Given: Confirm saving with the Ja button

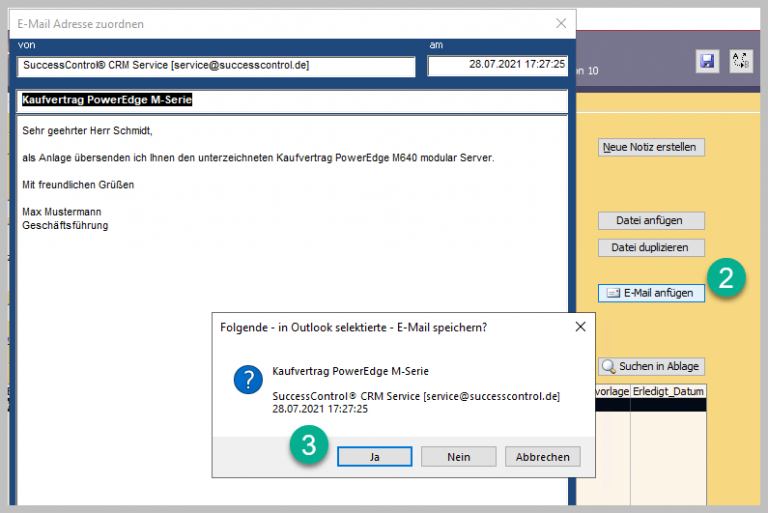Looking at the screenshot, I should pyautogui.click(x=375, y=457).
